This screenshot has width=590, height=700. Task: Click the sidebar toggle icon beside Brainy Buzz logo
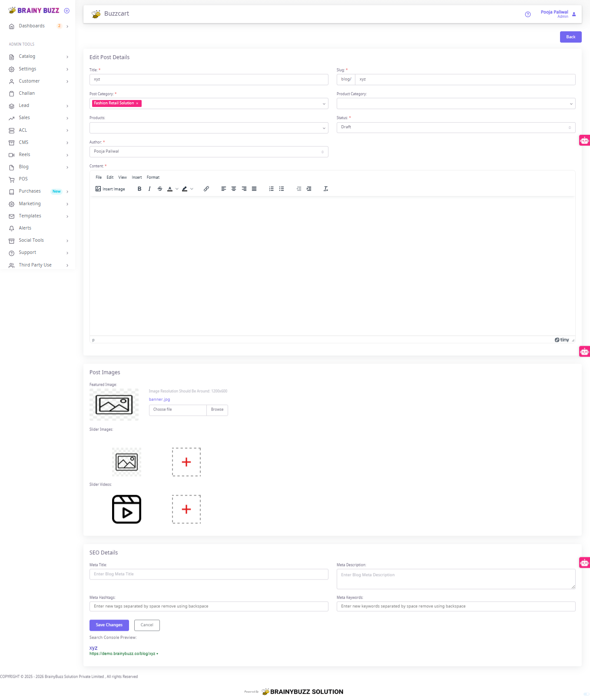tap(67, 11)
